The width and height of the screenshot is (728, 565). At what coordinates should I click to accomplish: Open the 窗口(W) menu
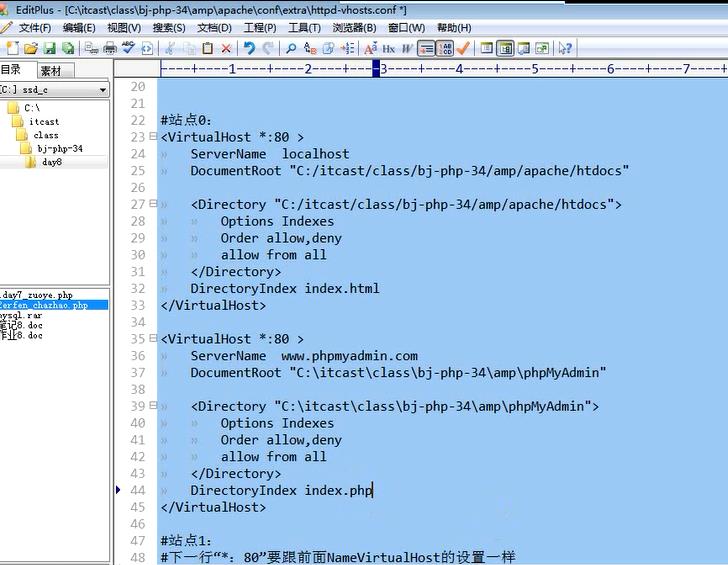406,28
